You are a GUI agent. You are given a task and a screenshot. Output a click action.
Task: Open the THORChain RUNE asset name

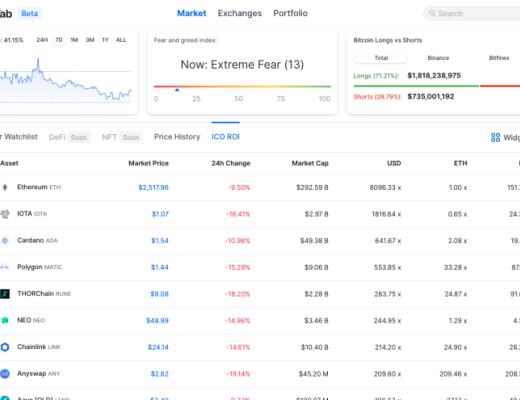tap(44, 294)
